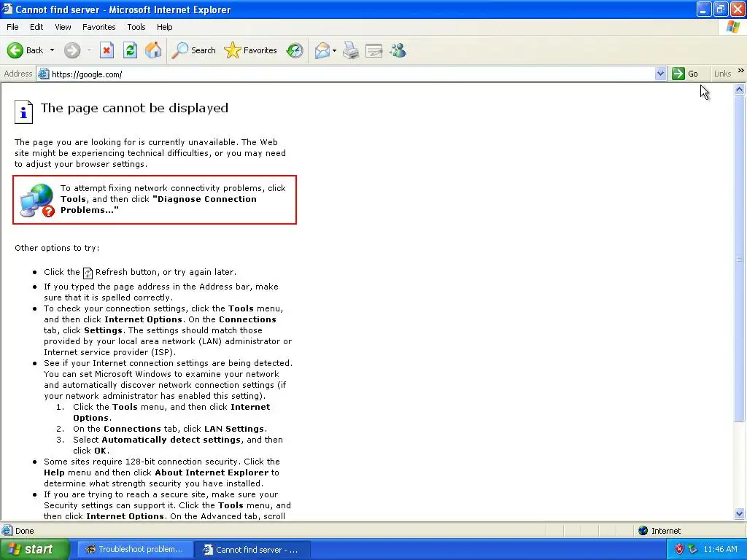Open the Search pane

click(x=193, y=50)
